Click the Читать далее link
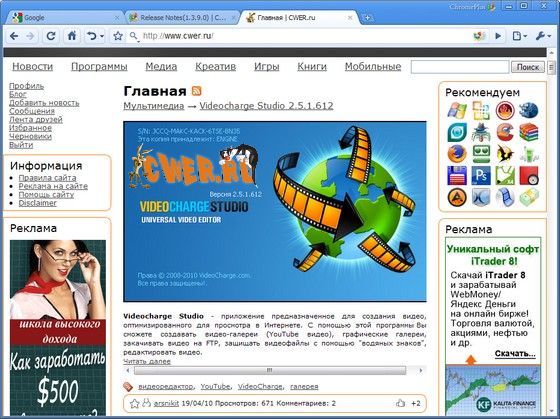The width and height of the screenshot is (560, 419). point(147,361)
